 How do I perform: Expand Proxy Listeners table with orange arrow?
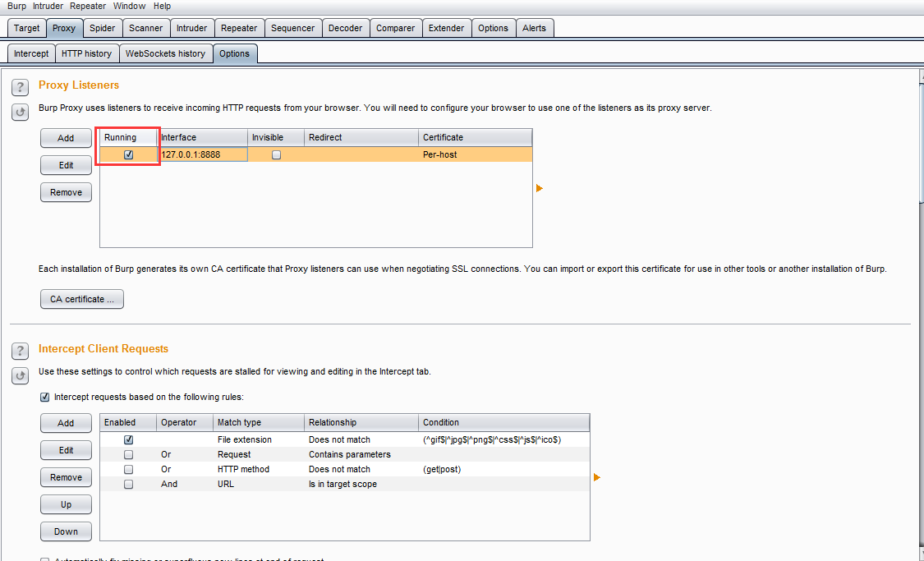coord(539,189)
